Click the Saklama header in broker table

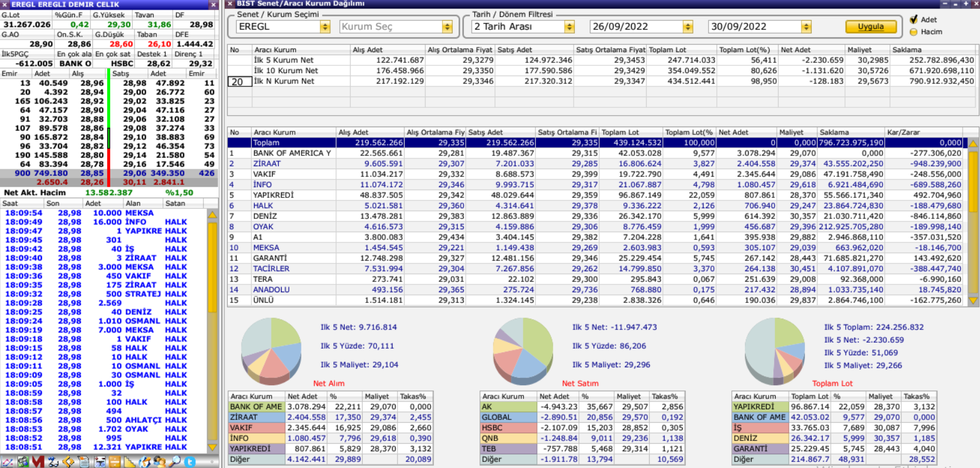tap(851, 132)
